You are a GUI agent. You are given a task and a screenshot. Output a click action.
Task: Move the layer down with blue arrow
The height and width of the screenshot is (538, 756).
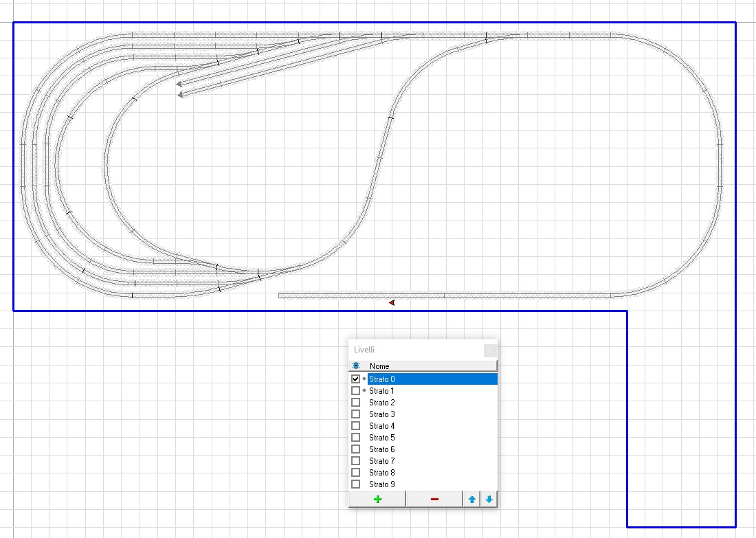pyautogui.click(x=489, y=500)
